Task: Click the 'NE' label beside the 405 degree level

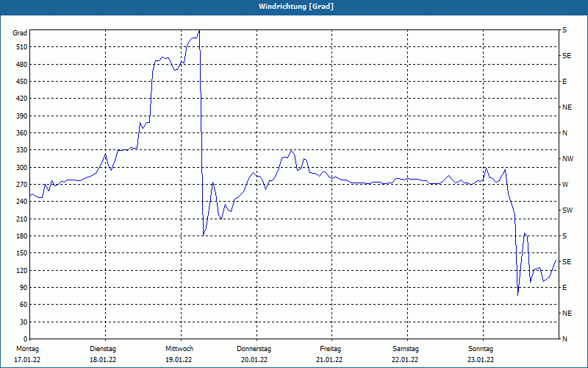Action: pyautogui.click(x=567, y=107)
